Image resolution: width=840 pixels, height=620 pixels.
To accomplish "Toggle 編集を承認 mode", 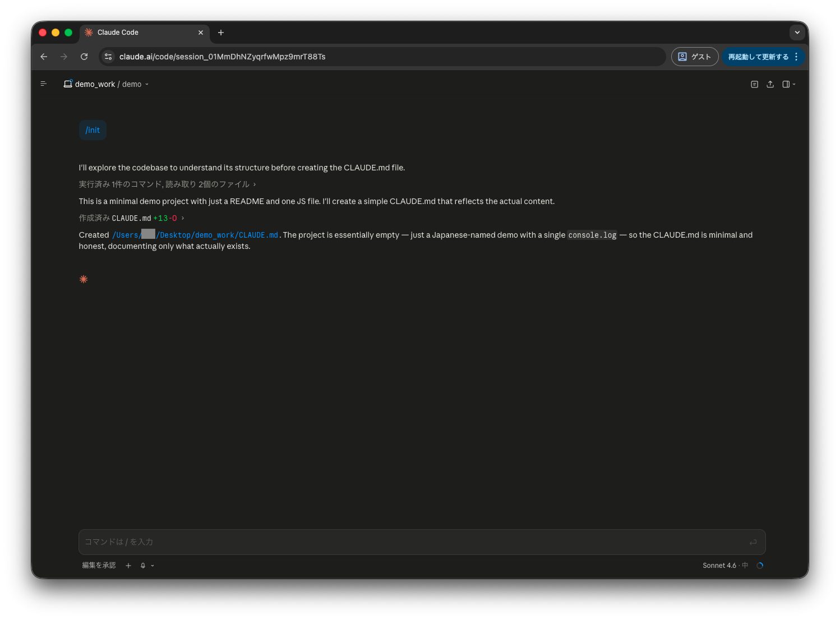I will tap(99, 565).
